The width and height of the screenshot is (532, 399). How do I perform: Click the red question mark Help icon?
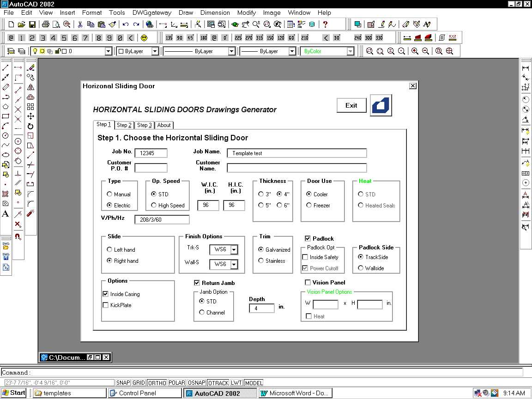coord(325,24)
